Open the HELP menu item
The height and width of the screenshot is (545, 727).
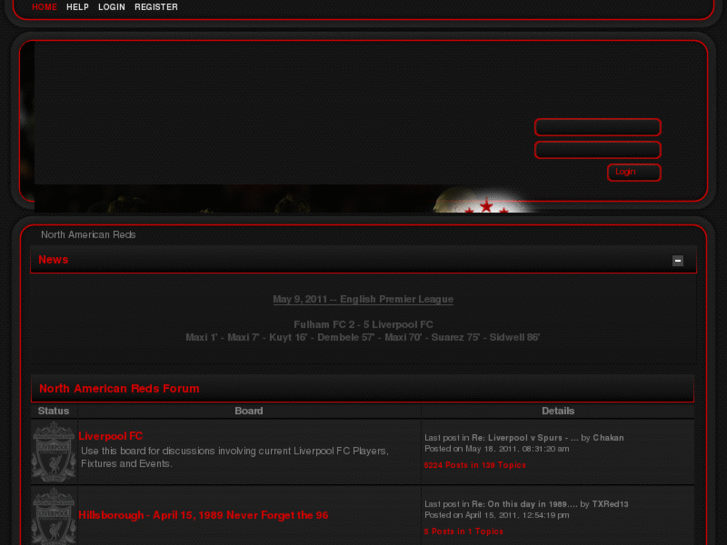coord(77,7)
